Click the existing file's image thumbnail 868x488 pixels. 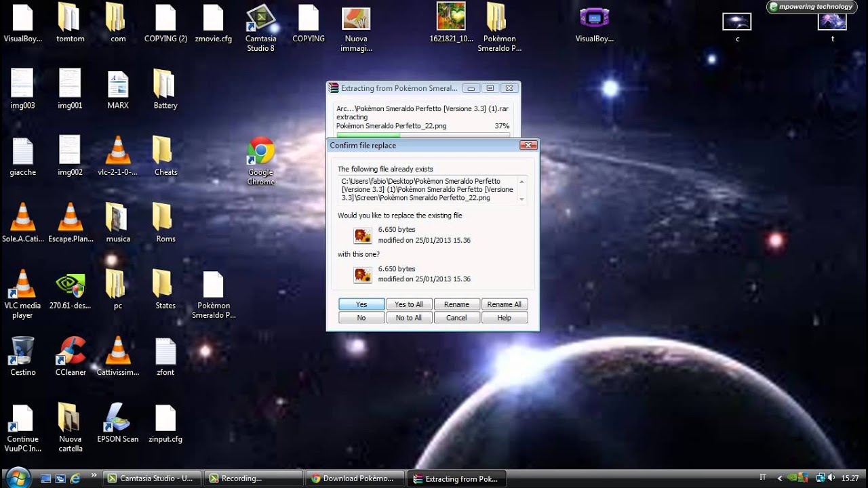(363, 235)
